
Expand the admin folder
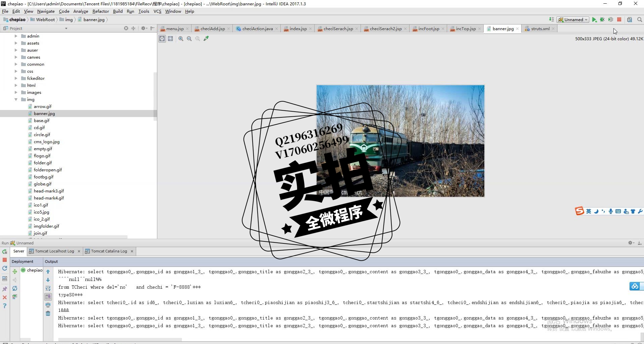point(16,36)
